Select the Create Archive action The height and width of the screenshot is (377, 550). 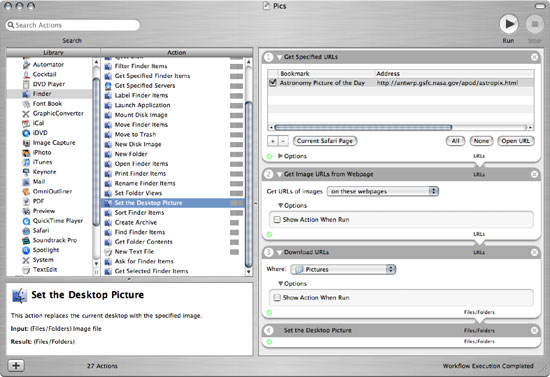173,223
